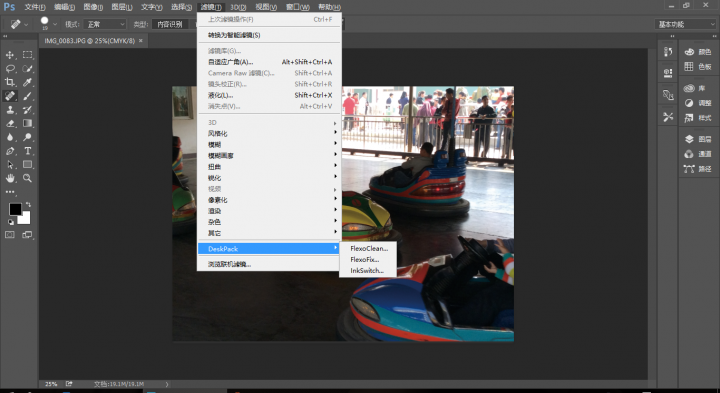The height and width of the screenshot is (393, 720).
Task: Open the 模式 正常 dropdown
Action: click(105, 24)
